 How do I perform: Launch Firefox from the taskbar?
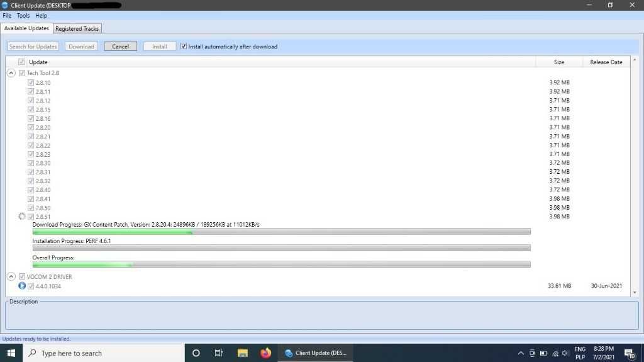click(266, 353)
